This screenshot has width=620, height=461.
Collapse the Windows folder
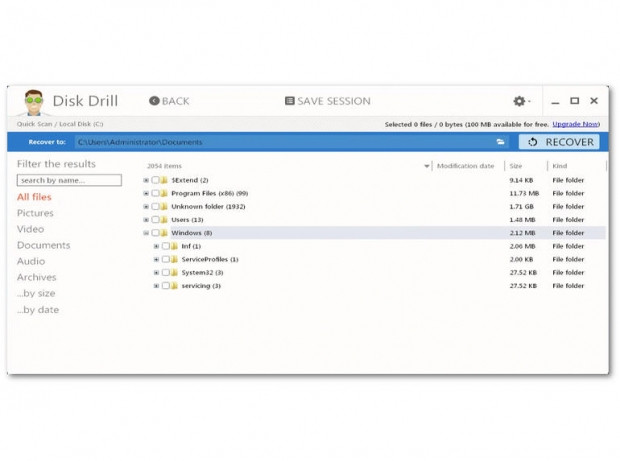pyautogui.click(x=146, y=233)
